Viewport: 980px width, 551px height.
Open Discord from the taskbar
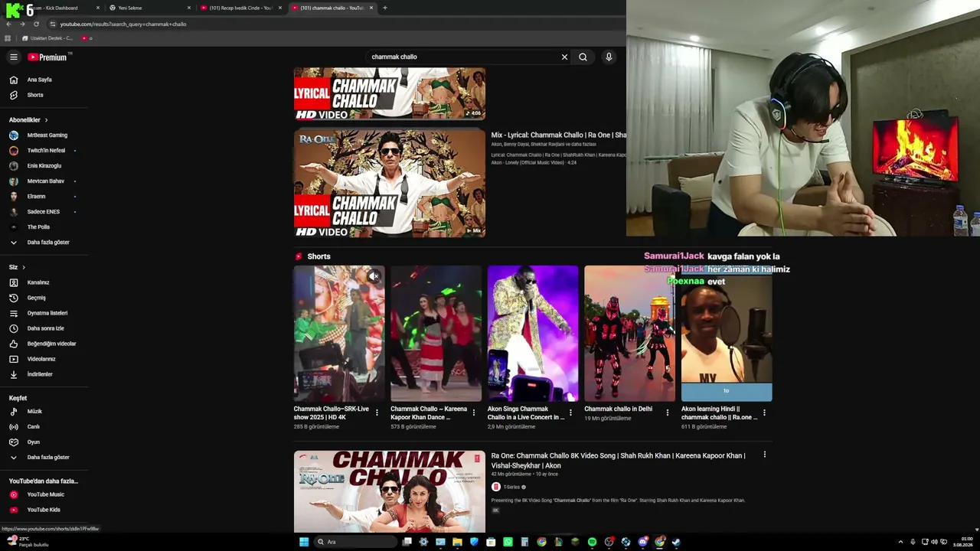click(642, 542)
